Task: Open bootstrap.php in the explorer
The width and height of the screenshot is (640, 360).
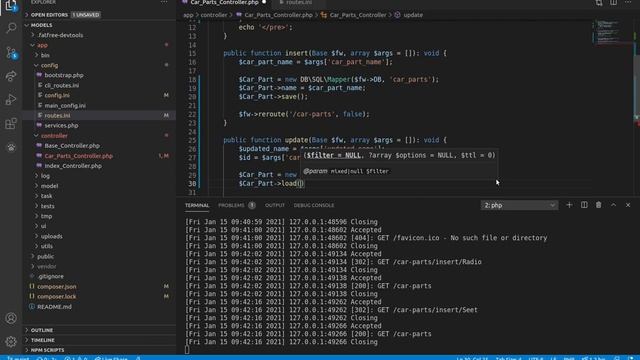Action: pos(64,75)
